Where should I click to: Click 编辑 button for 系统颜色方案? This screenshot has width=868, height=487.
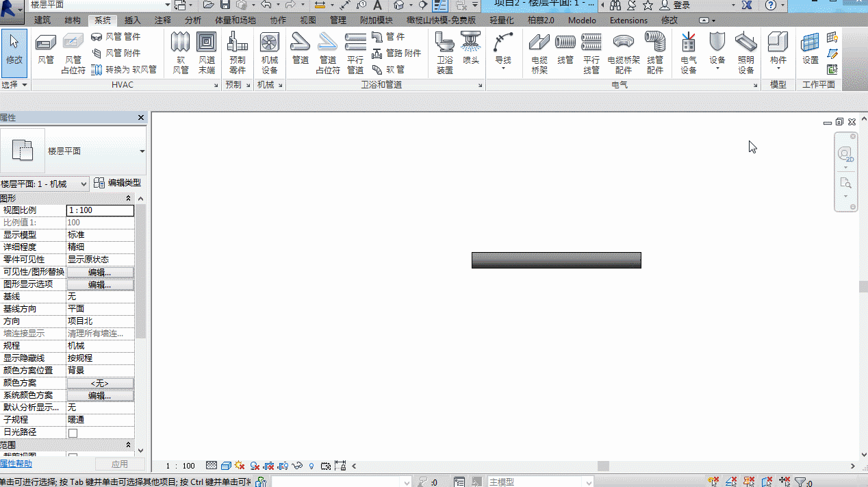[100, 396]
